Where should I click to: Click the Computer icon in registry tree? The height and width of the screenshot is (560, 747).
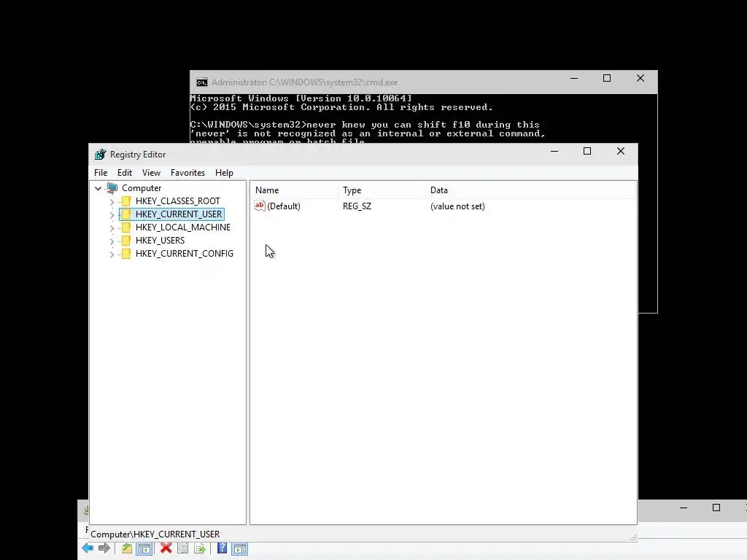point(112,188)
